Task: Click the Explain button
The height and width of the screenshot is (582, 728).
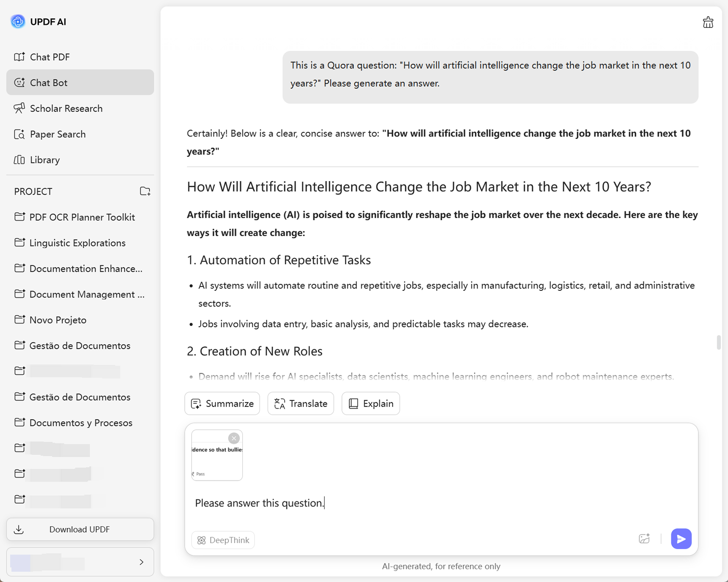Action: (370, 404)
